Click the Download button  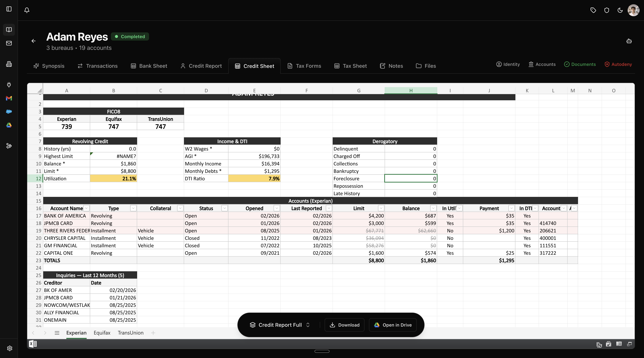point(344,325)
